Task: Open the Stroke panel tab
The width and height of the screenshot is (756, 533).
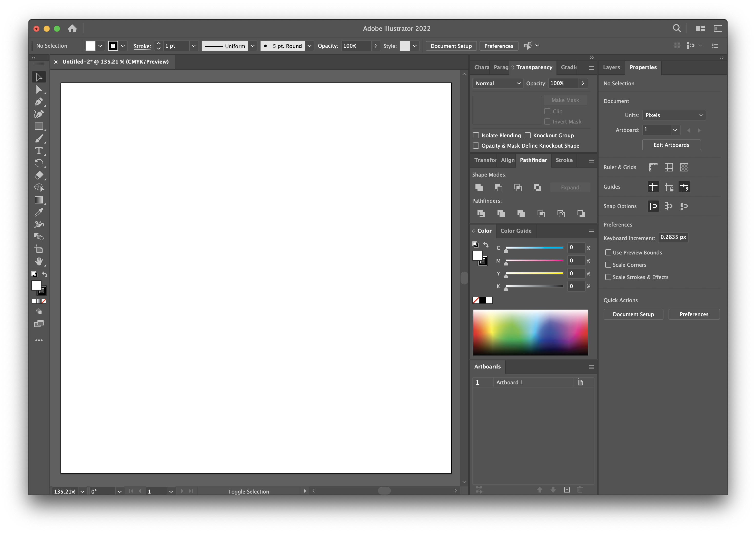Action: click(x=564, y=160)
